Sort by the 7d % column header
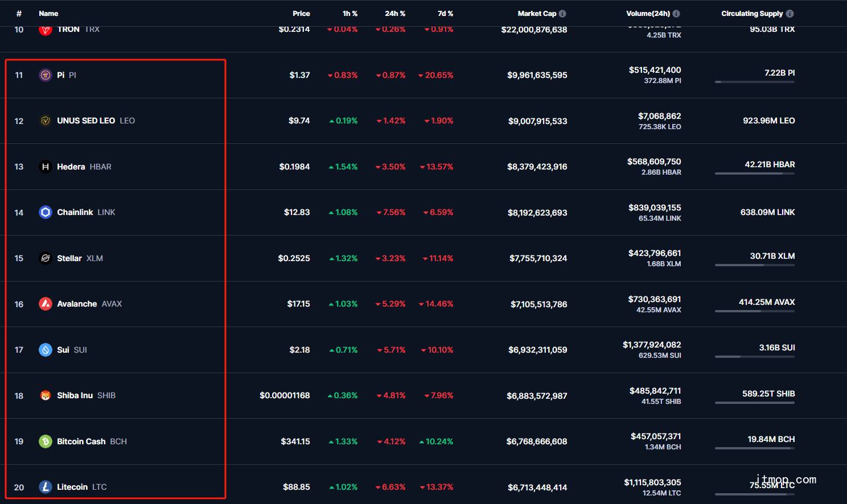847x504 pixels. pyautogui.click(x=446, y=14)
